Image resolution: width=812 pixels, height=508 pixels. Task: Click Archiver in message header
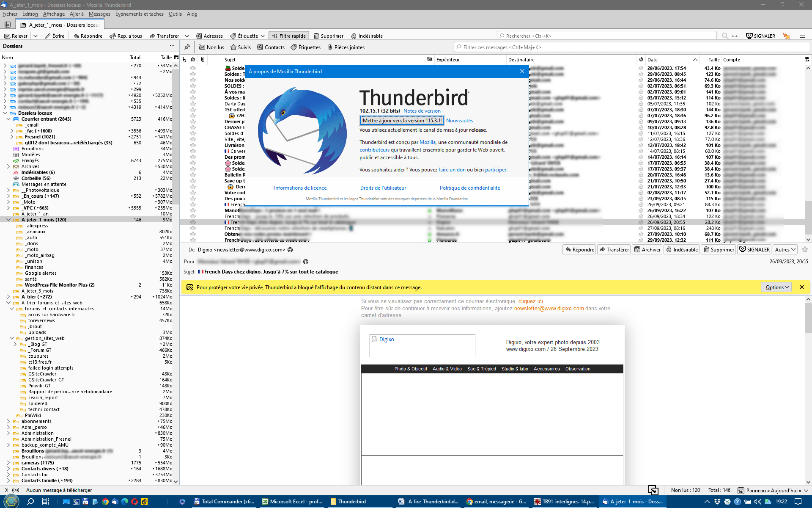(647, 250)
